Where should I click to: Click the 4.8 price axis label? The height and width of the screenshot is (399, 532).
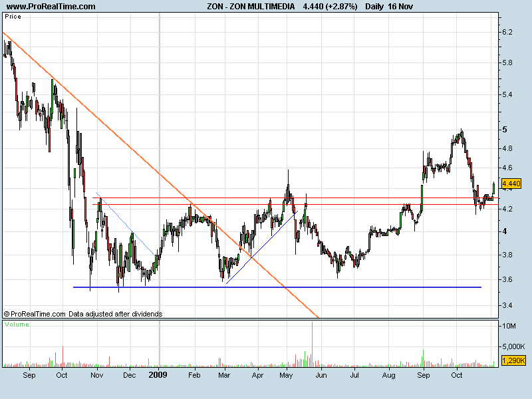click(507, 148)
